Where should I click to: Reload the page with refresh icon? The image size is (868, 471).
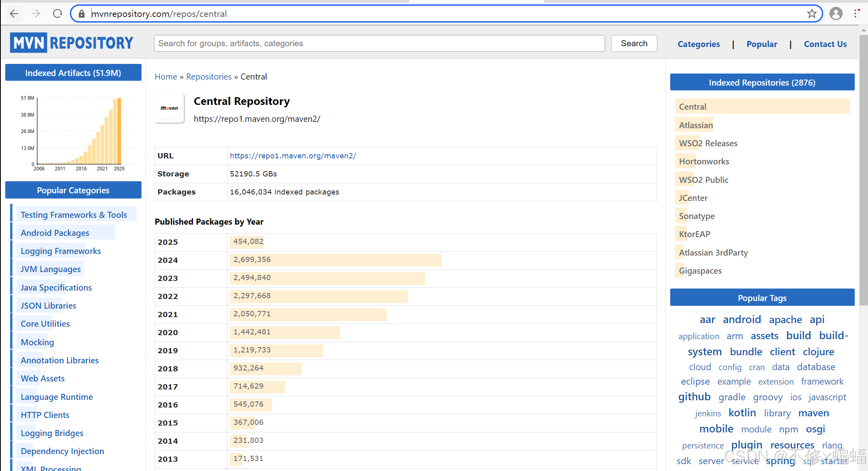57,14
